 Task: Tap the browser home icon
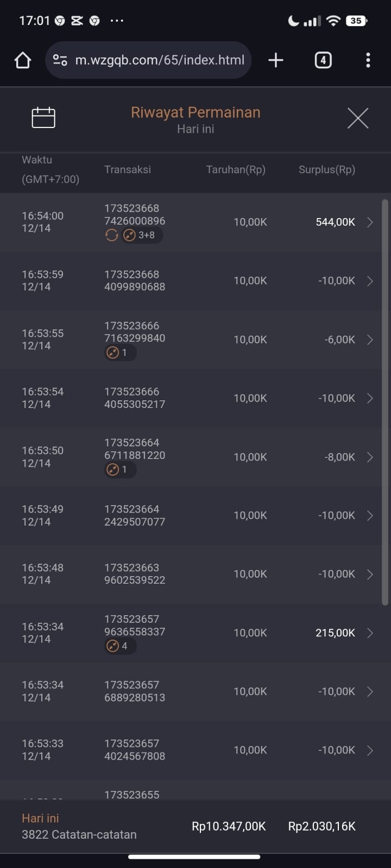pyautogui.click(x=23, y=60)
